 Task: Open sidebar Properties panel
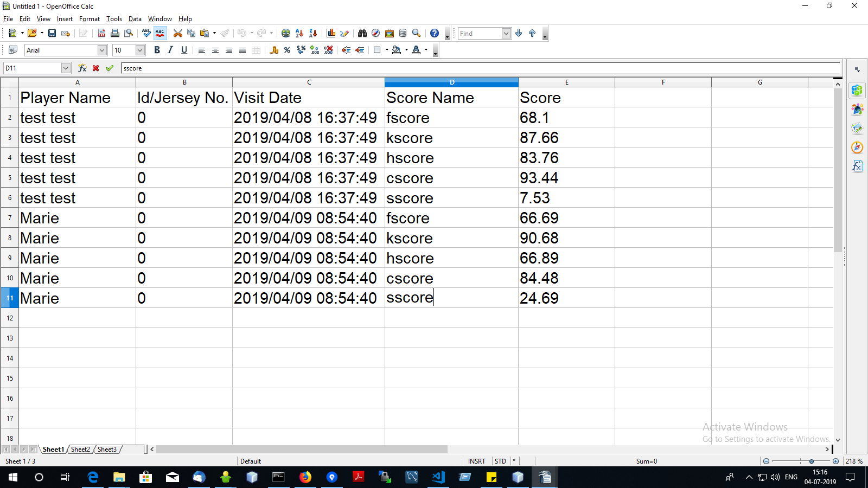[x=857, y=91]
